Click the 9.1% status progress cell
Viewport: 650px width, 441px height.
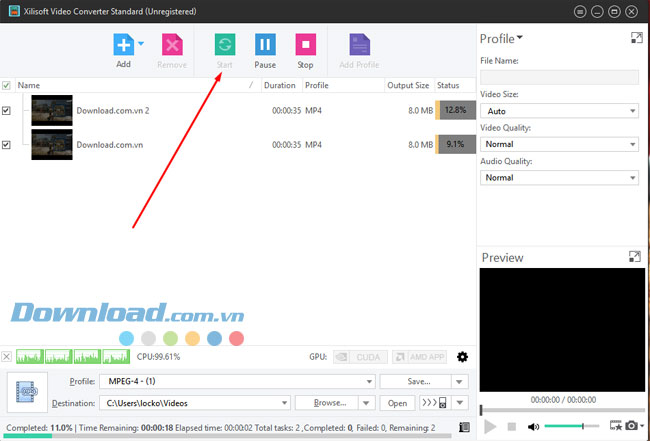pos(456,144)
